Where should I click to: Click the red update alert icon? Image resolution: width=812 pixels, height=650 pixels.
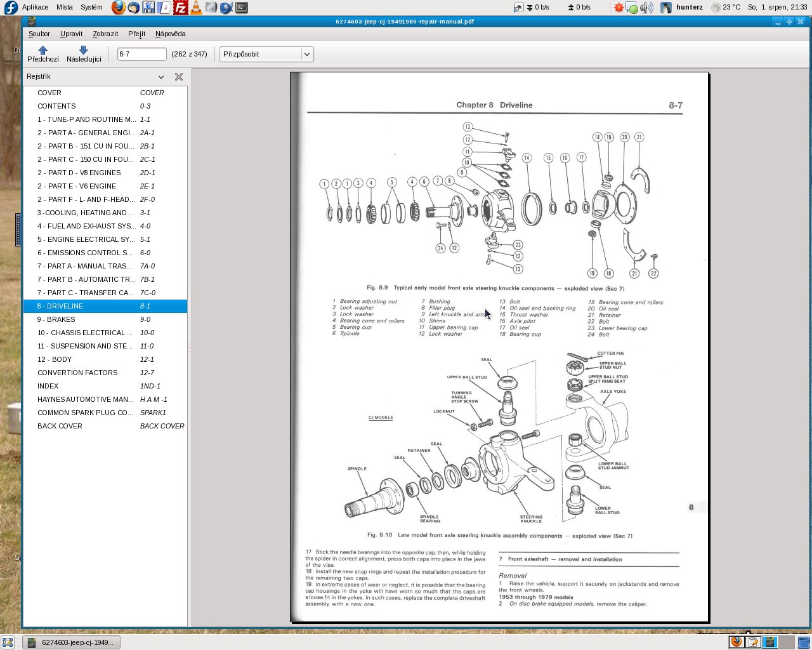[619, 8]
